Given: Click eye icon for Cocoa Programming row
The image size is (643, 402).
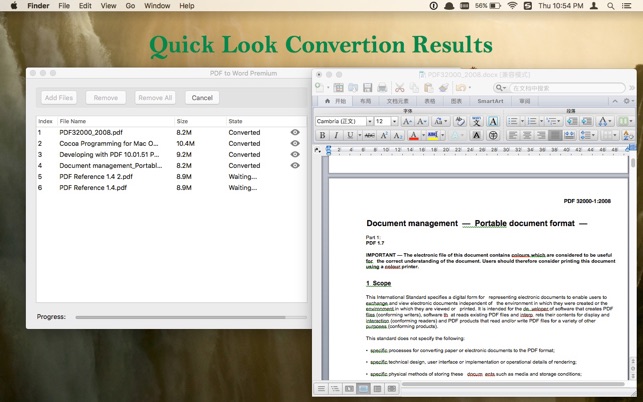Looking at the screenshot, I should coord(295,143).
